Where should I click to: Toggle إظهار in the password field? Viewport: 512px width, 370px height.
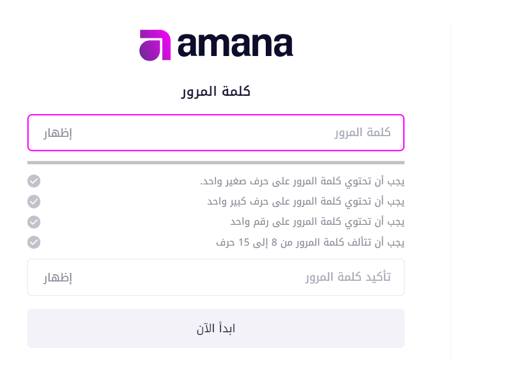[x=58, y=133]
